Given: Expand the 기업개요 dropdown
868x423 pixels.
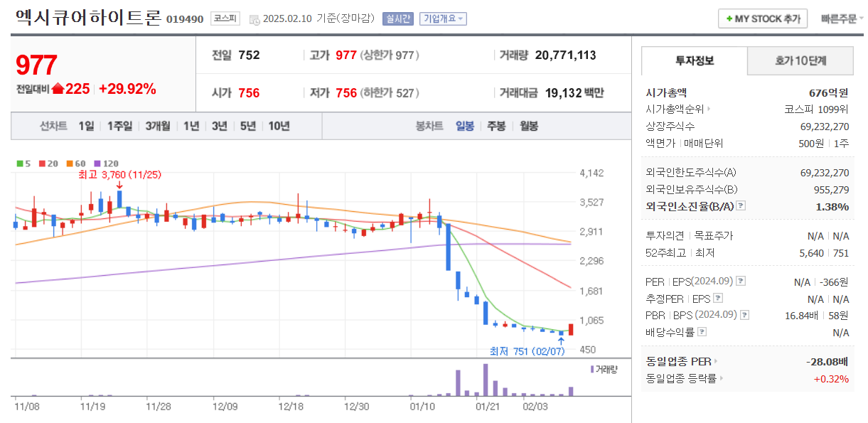Looking at the screenshot, I should [x=443, y=19].
